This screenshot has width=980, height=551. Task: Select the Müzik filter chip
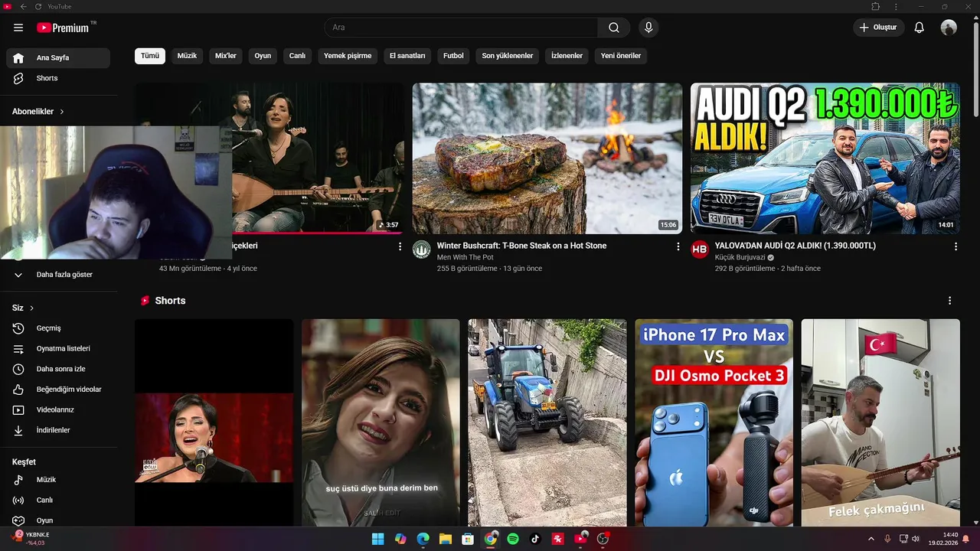(x=187, y=56)
